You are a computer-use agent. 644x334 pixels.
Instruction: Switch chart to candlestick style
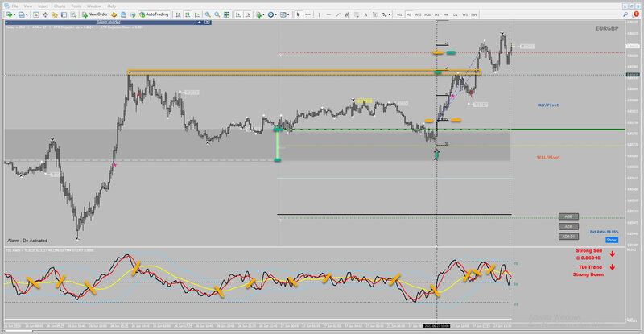pyautogui.click(x=188, y=14)
